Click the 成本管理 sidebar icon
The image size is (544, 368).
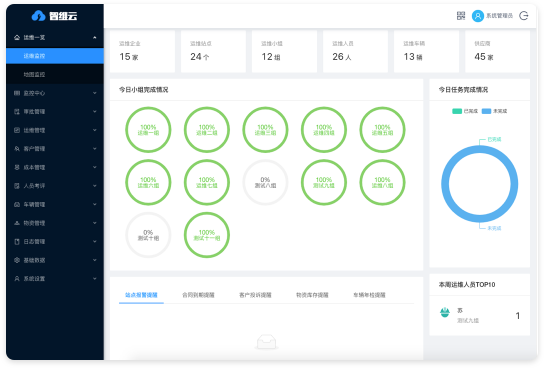[17, 167]
